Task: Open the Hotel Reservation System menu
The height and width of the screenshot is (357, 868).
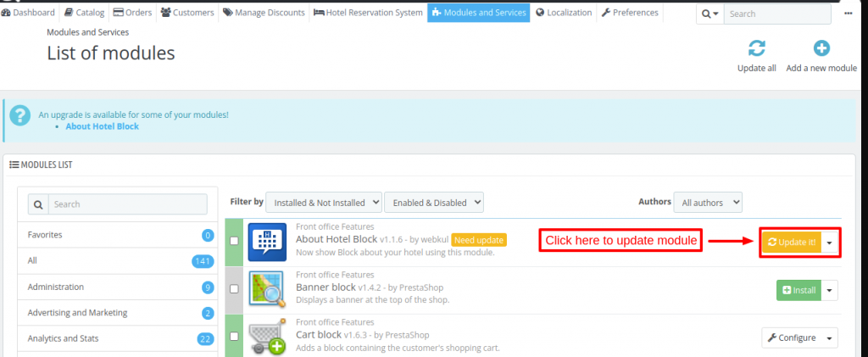Action: pos(368,12)
